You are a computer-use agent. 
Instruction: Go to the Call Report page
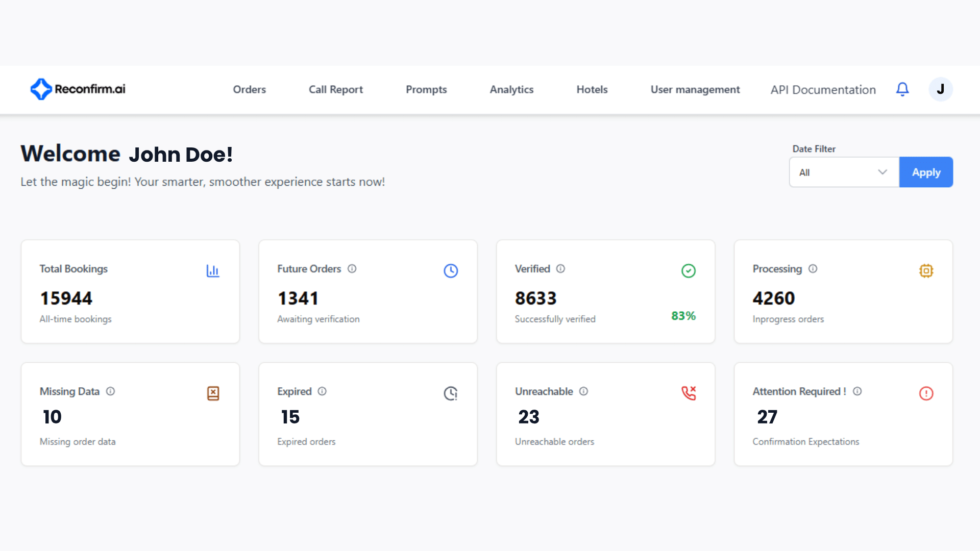(335, 90)
